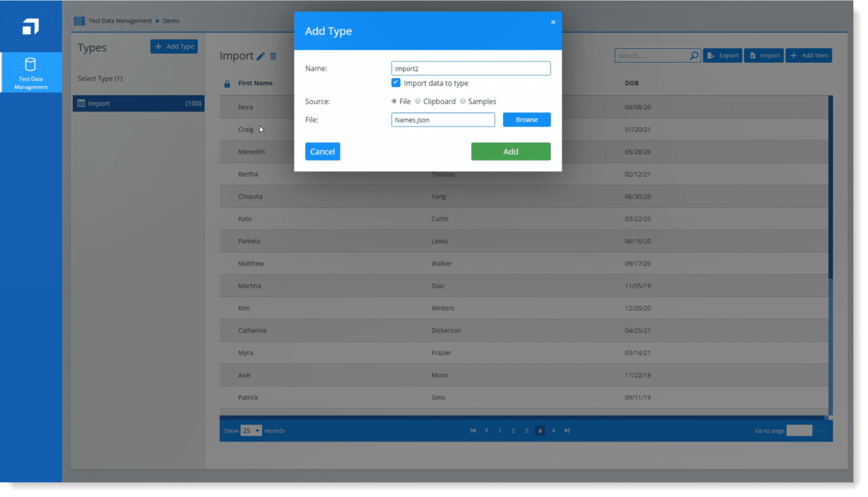Click First Name column header
Image resolution: width=868 pixels, height=497 pixels.
(x=255, y=83)
